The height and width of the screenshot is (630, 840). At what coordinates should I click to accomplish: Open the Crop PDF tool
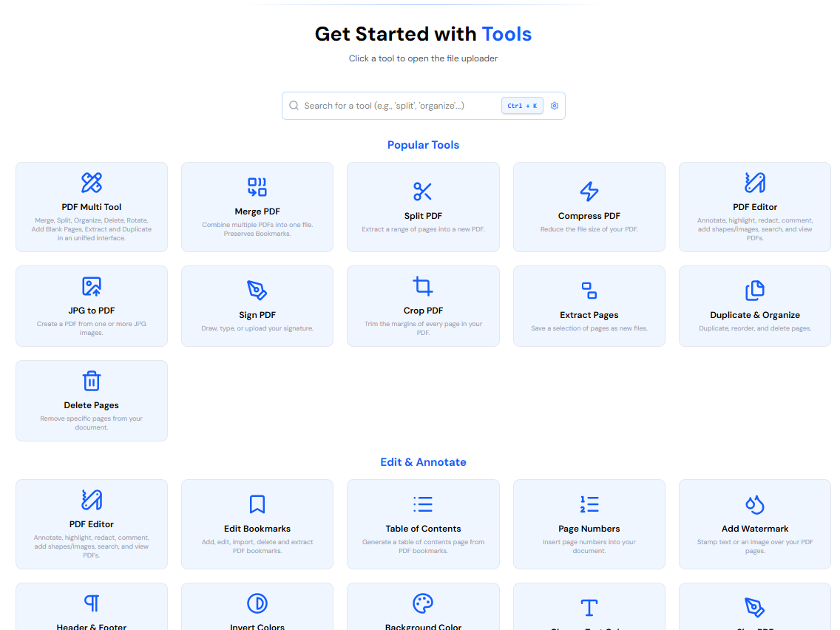point(423,306)
